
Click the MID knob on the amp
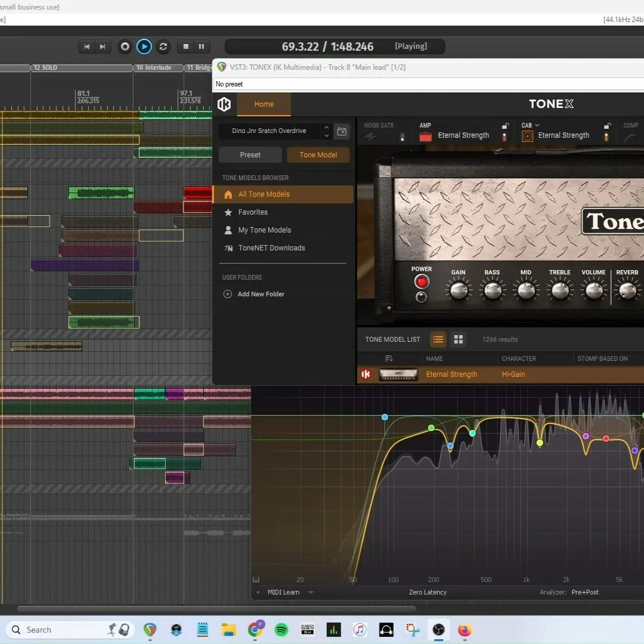pyautogui.click(x=526, y=290)
